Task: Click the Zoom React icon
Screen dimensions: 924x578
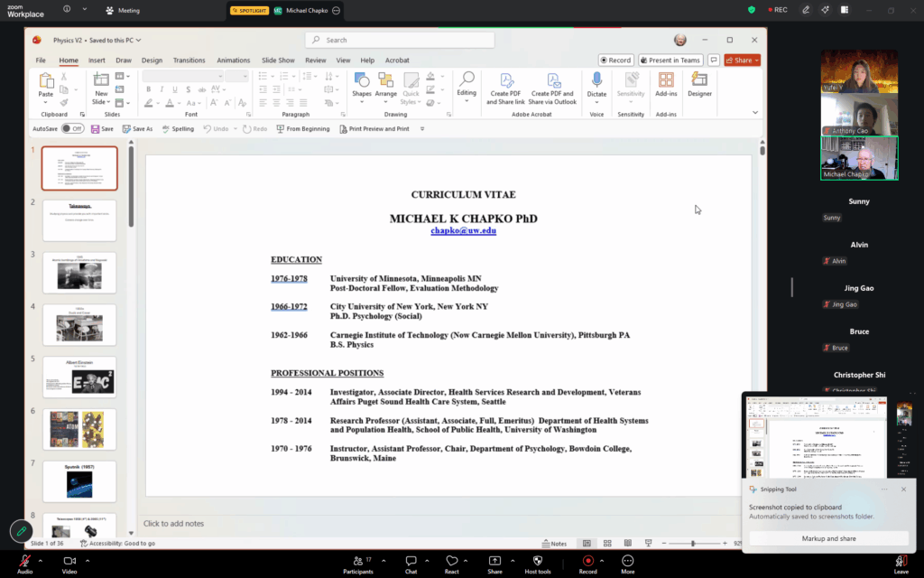Action: [x=451, y=564]
